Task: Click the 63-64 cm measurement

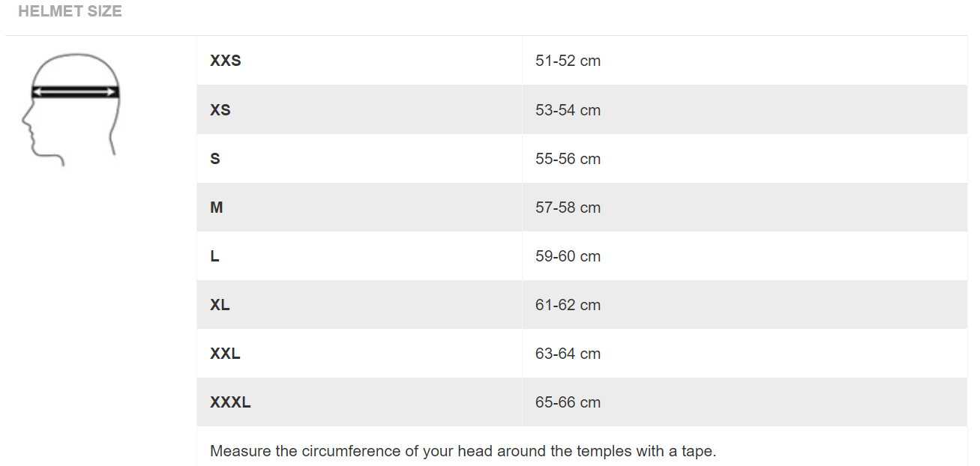Action: pos(568,354)
